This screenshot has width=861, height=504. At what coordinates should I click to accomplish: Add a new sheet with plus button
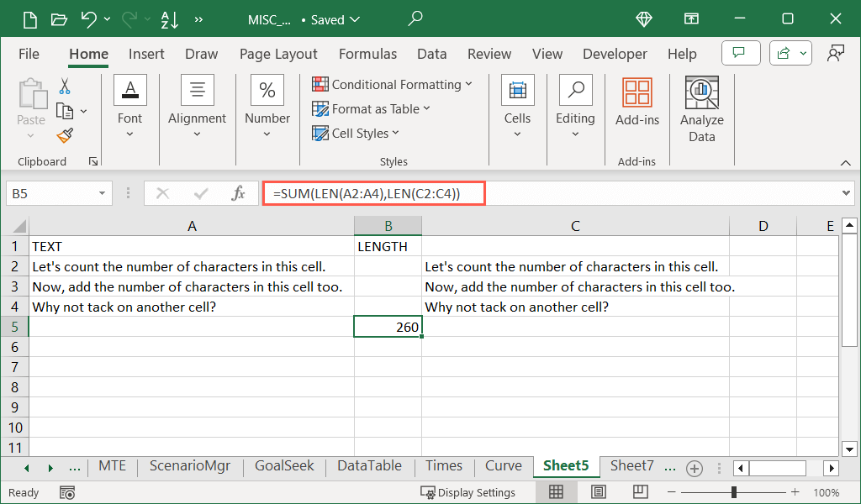[x=694, y=468]
